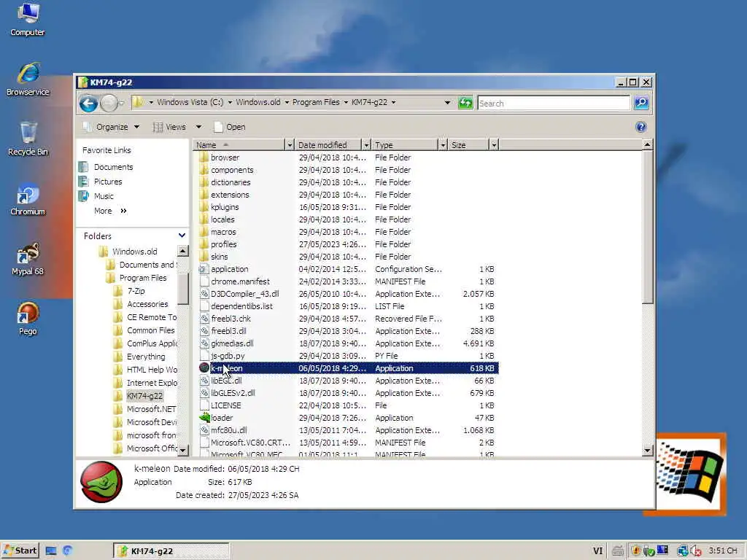
Task: Sort by the Type column header
Action: tap(405, 145)
